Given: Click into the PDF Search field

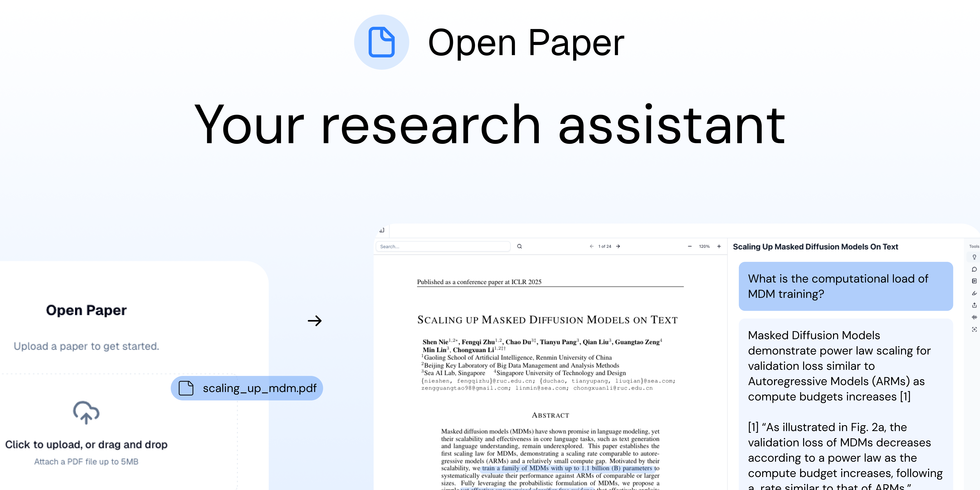Looking at the screenshot, I should pos(443,246).
